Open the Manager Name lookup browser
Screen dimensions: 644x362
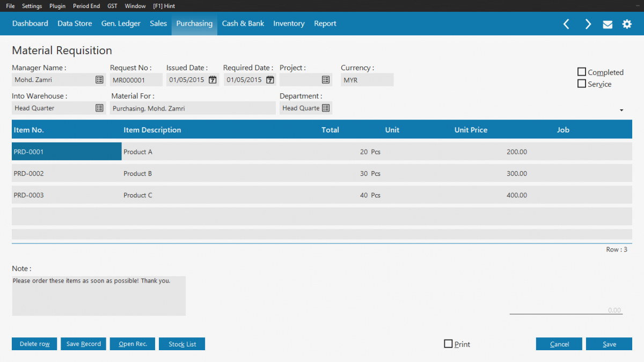pyautogui.click(x=99, y=79)
